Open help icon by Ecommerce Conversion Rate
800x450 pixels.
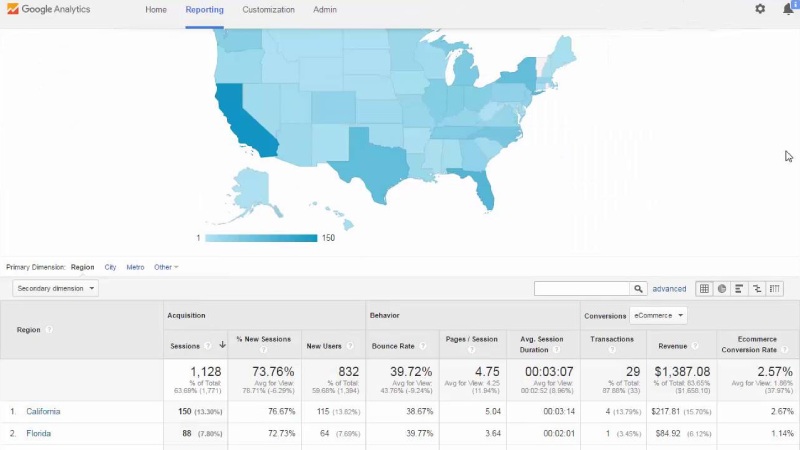tap(785, 350)
